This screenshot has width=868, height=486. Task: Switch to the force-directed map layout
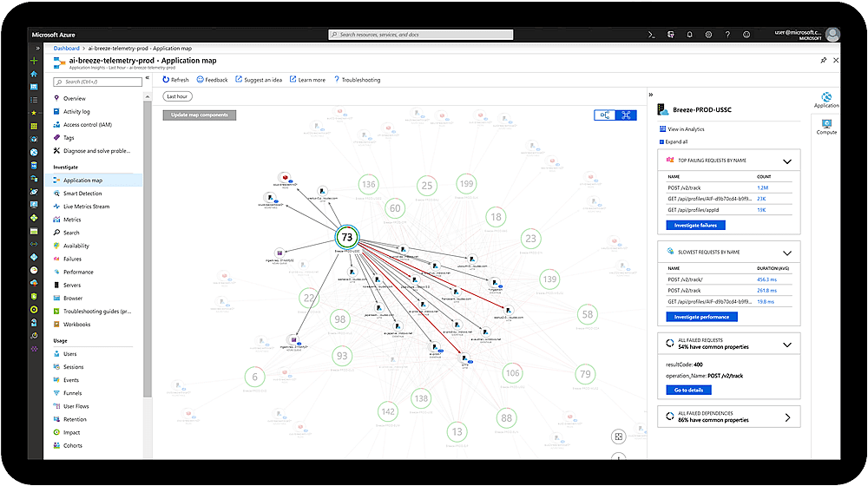point(626,115)
